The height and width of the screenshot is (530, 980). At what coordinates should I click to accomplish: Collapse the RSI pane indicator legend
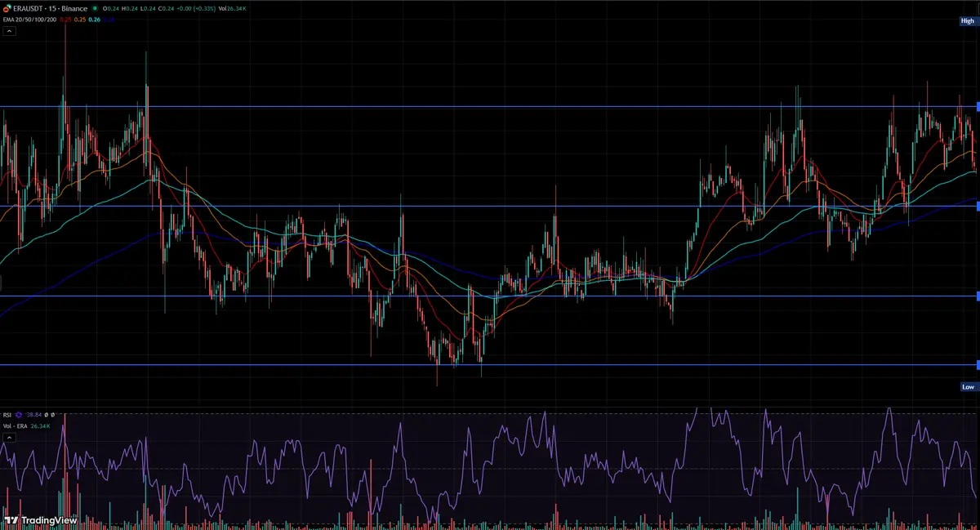9,438
